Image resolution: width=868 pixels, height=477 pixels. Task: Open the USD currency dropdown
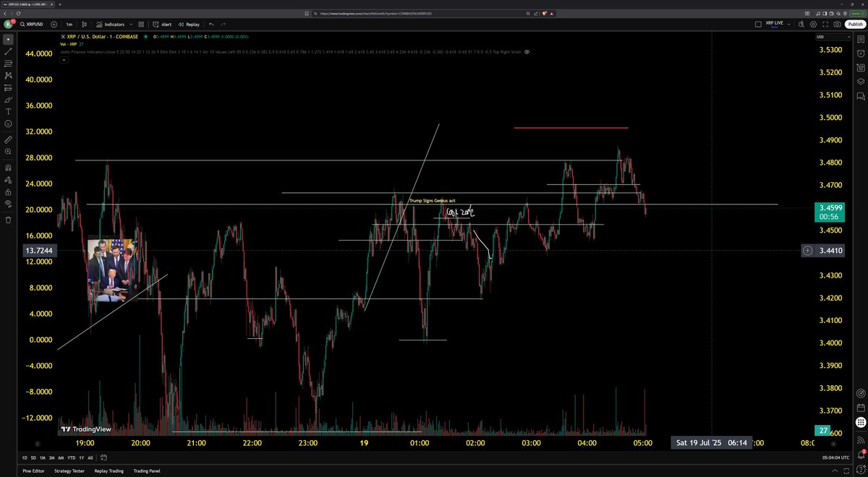click(833, 37)
